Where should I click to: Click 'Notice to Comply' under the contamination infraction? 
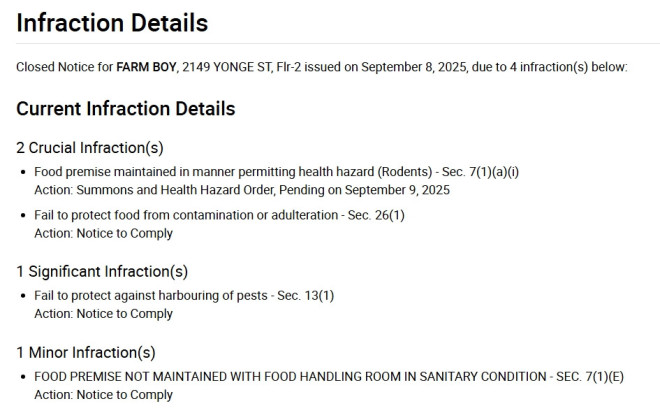pyautogui.click(x=124, y=233)
